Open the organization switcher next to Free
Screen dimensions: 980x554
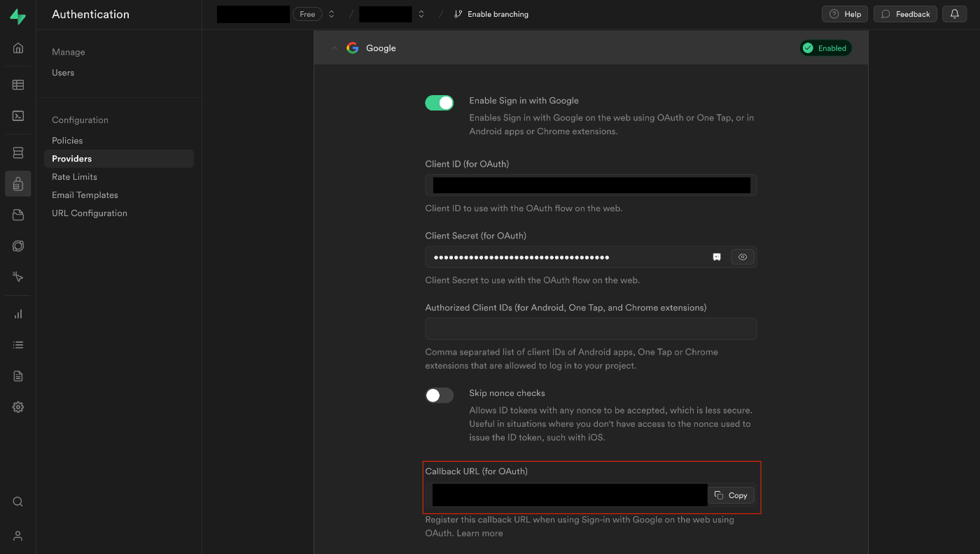[332, 14]
